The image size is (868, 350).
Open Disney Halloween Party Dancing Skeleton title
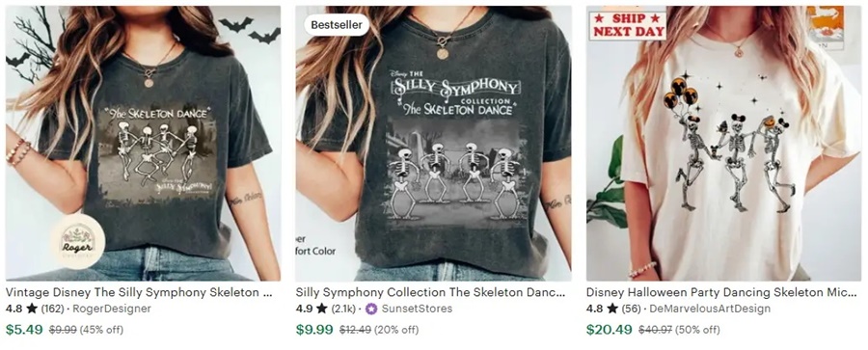pos(721,292)
